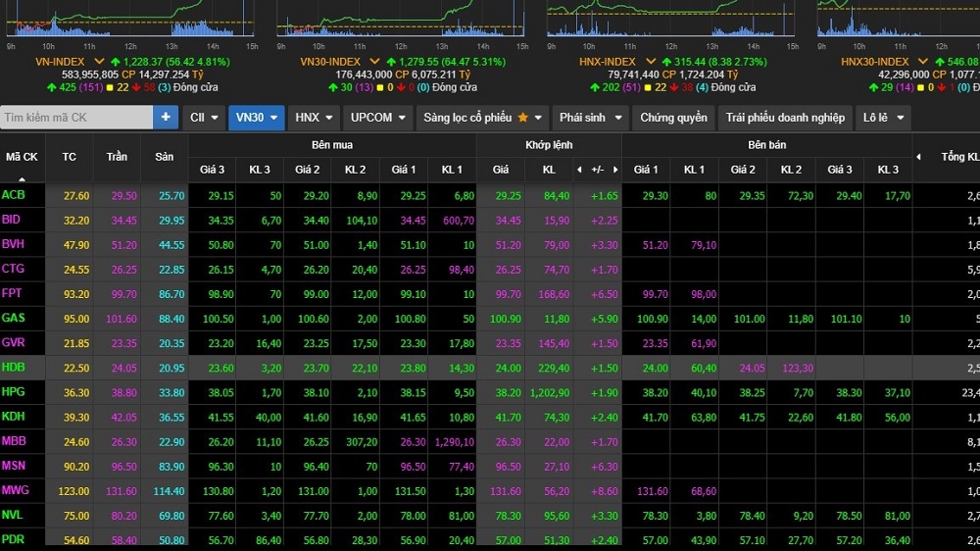980x551 pixels.
Task: Expand the HNX dropdown
Action: pyautogui.click(x=314, y=117)
